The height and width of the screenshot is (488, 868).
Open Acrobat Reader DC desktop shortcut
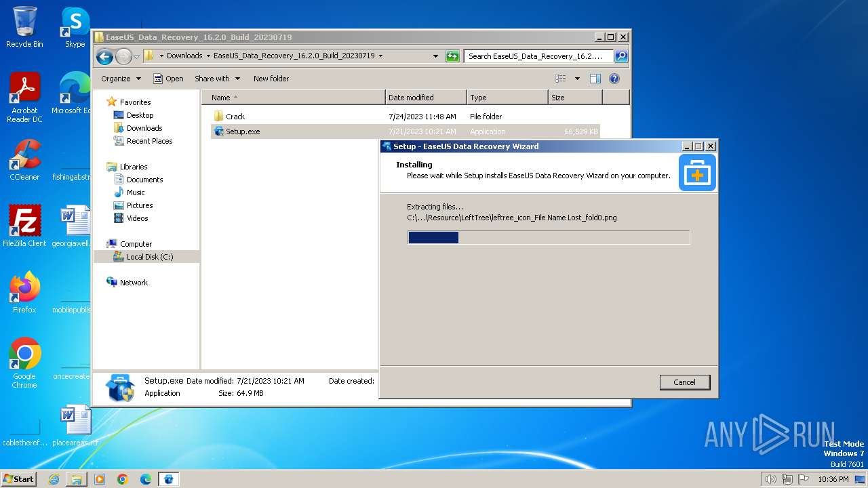coord(24,98)
